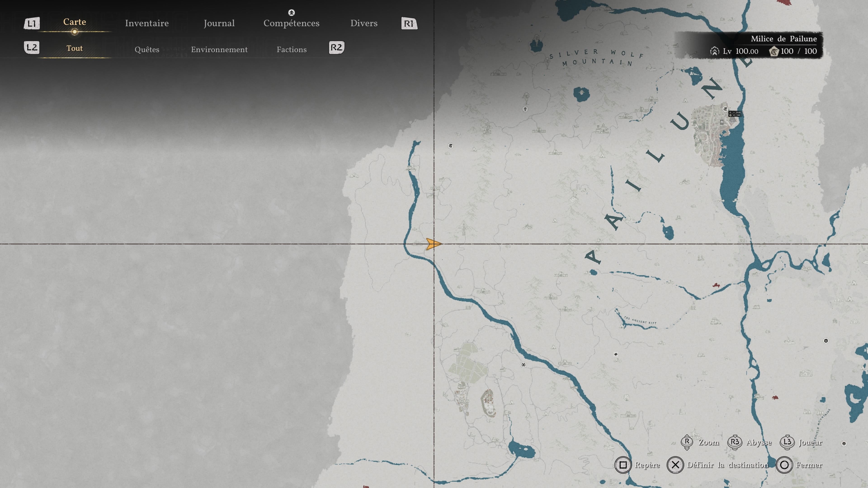Viewport: 868px width, 488px height.
Task: Open the Journal tab
Action: (219, 23)
